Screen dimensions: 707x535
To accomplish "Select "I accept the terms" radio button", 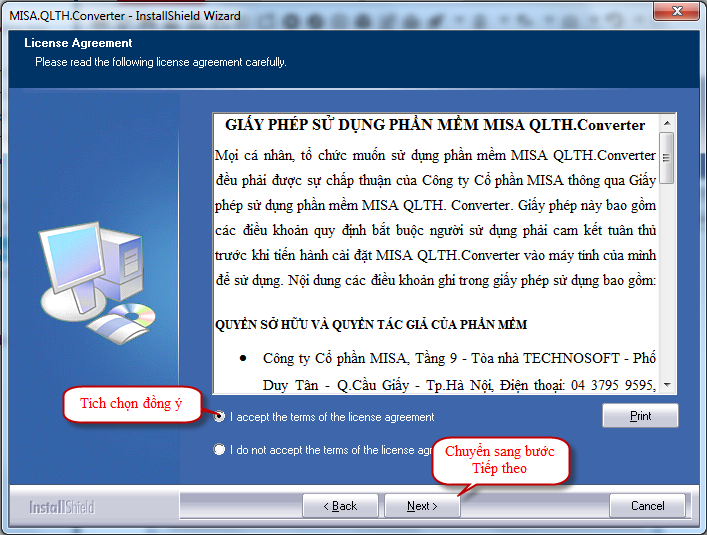I will coord(220,416).
